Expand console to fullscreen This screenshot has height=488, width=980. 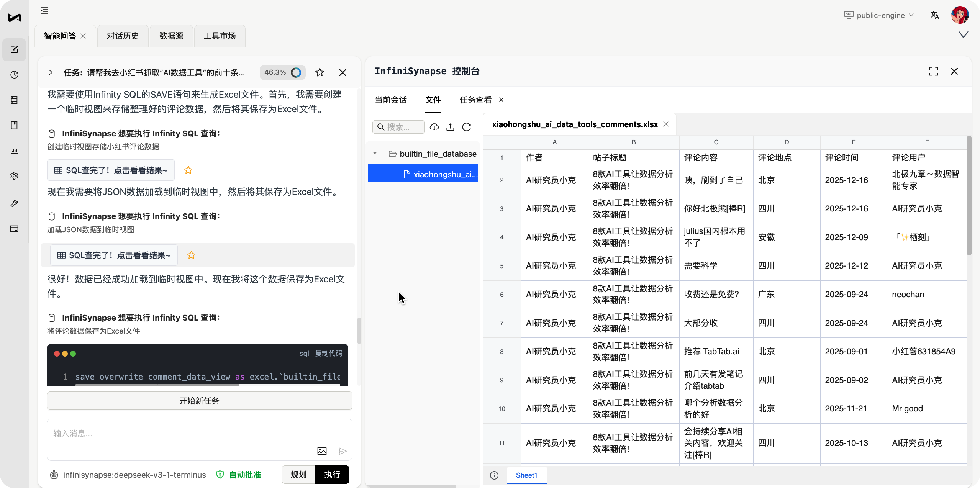[933, 71]
